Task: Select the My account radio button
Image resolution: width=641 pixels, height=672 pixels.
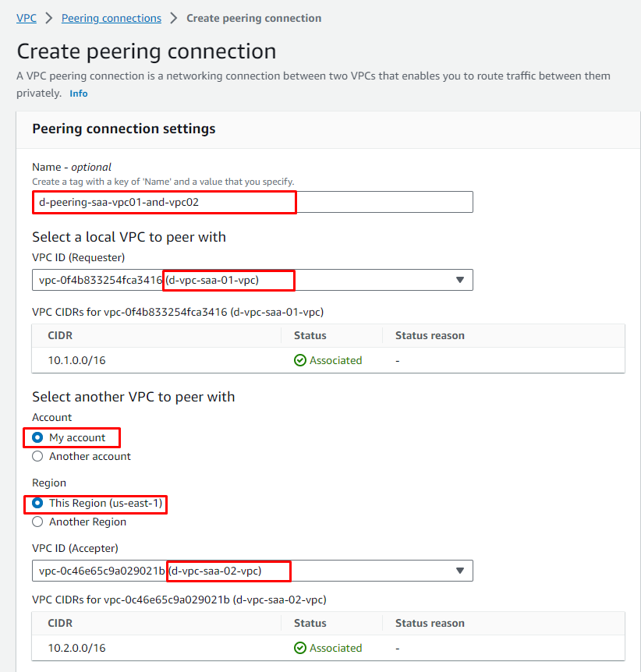Action: coord(37,438)
